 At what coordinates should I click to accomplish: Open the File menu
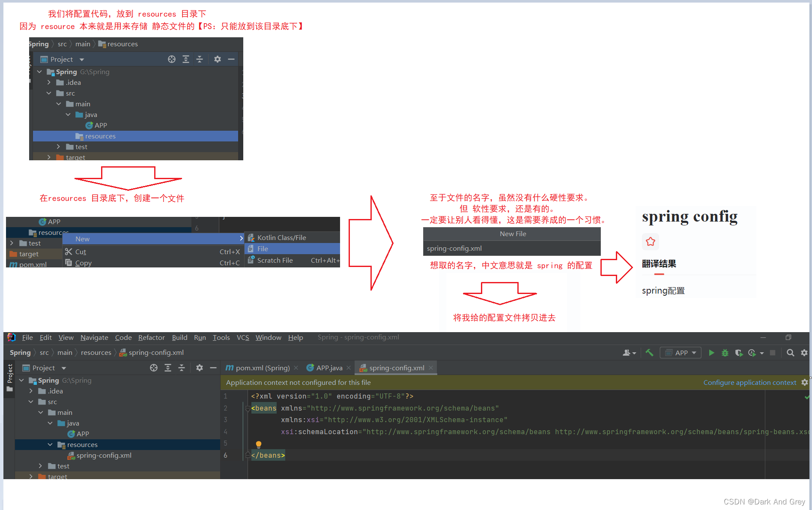point(27,337)
